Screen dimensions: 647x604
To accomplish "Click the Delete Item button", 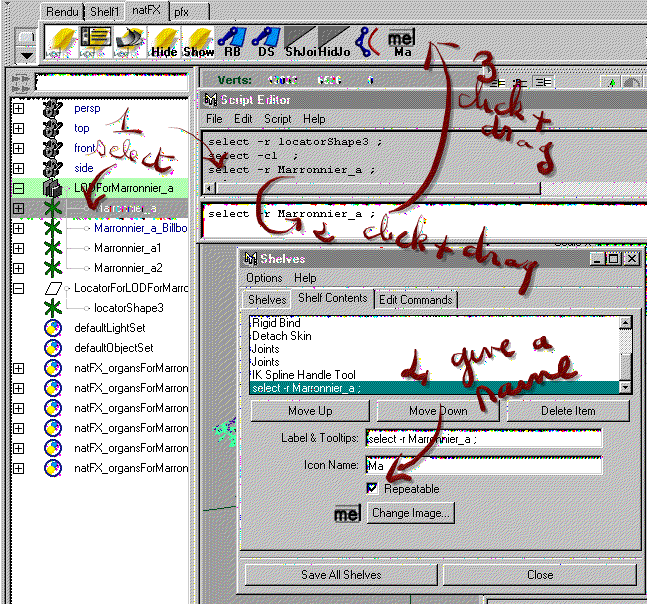I will (570, 411).
